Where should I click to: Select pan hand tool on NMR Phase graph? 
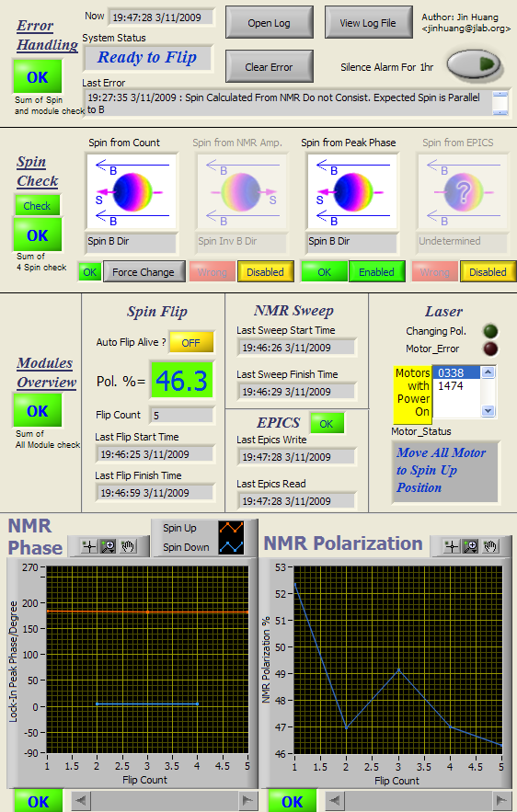click(128, 546)
